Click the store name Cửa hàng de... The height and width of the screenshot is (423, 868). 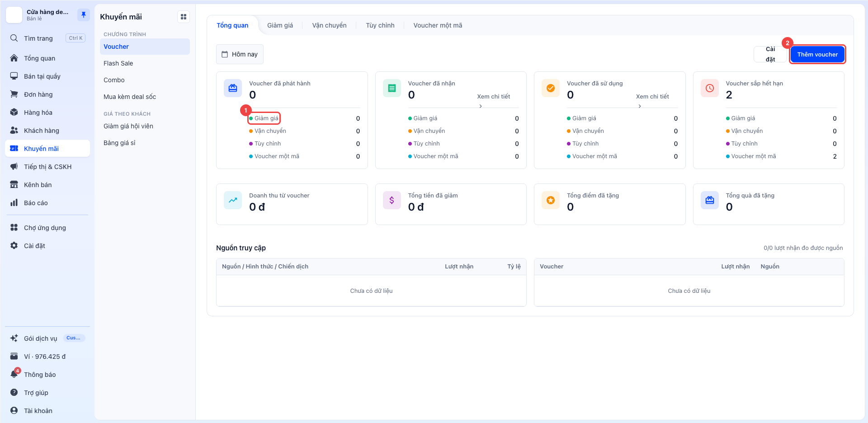point(47,12)
